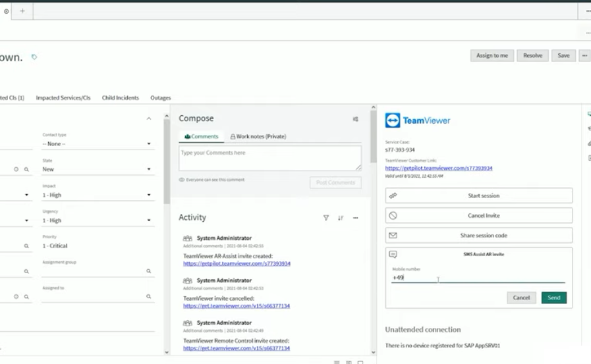This screenshot has width=591, height=364.
Task: Click lookup icon for Assigned to
Action: tap(149, 297)
